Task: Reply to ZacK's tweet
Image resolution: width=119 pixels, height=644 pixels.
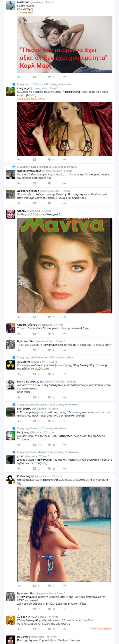Action: [19, 629]
